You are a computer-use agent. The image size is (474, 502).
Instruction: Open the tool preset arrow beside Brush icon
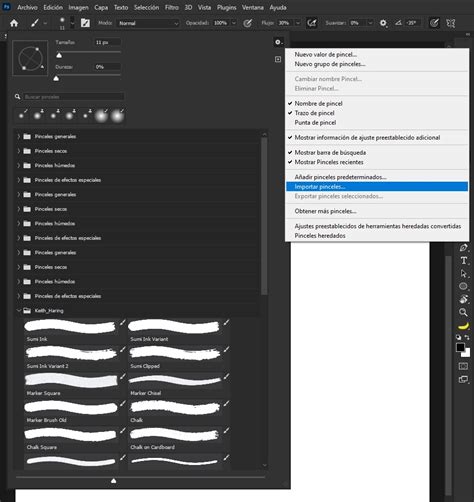coord(45,23)
